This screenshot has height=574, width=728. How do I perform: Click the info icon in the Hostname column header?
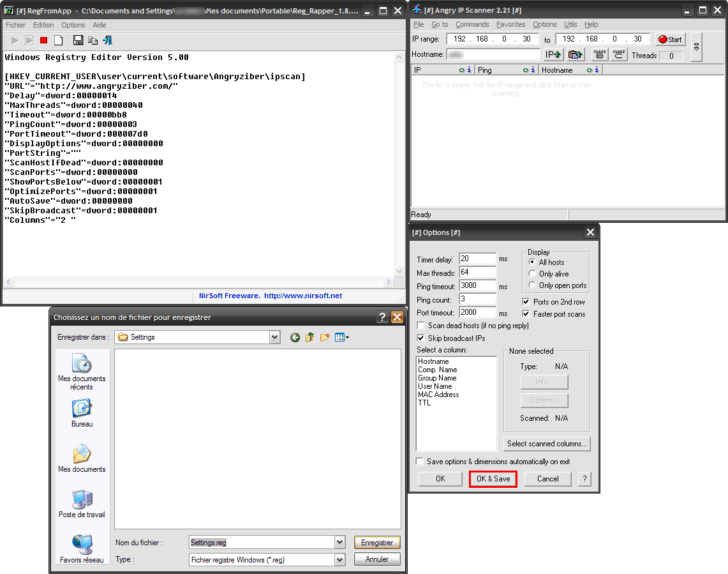[597, 70]
